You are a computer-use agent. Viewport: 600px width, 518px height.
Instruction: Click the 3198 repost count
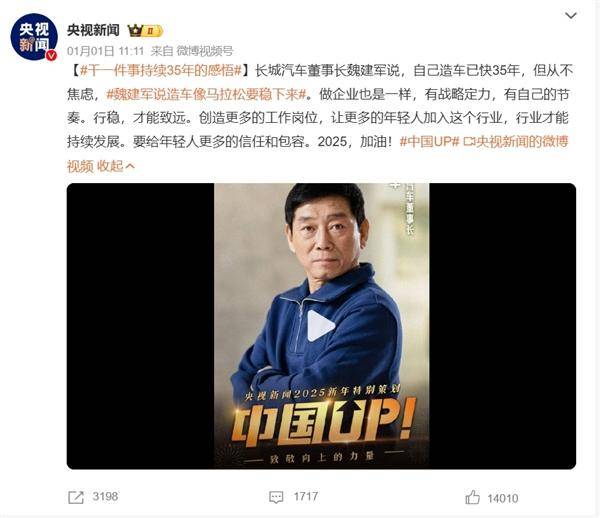[105, 497]
